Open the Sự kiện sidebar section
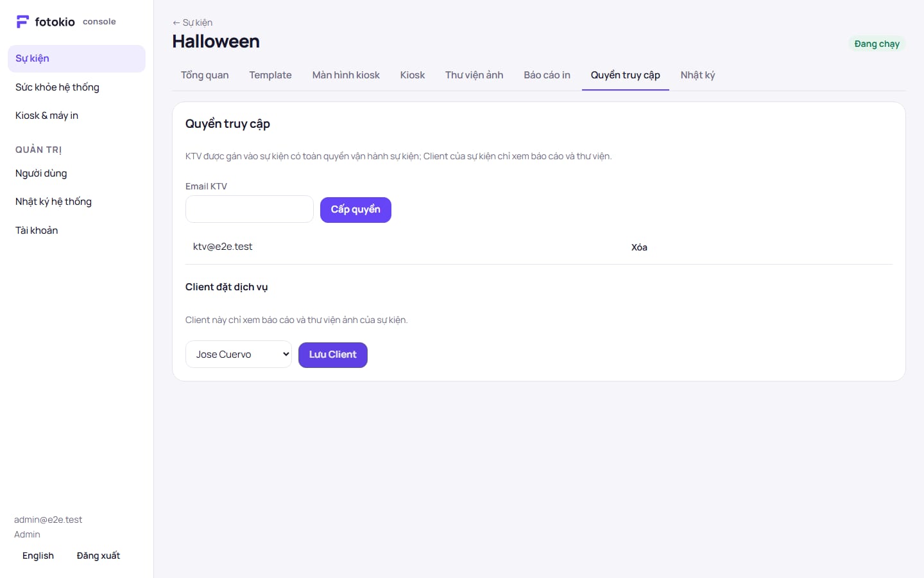Screen dimensions: 924x578 pyautogui.click(x=76, y=58)
